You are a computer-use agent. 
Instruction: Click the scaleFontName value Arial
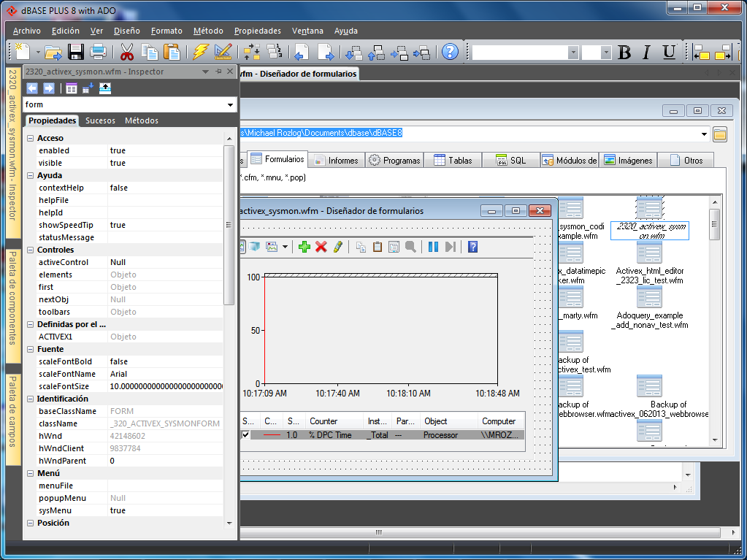coord(165,374)
